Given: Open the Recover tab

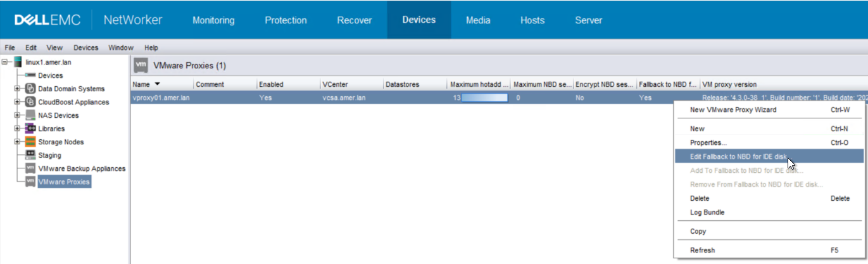Looking at the screenshot, I should point(355,20).
